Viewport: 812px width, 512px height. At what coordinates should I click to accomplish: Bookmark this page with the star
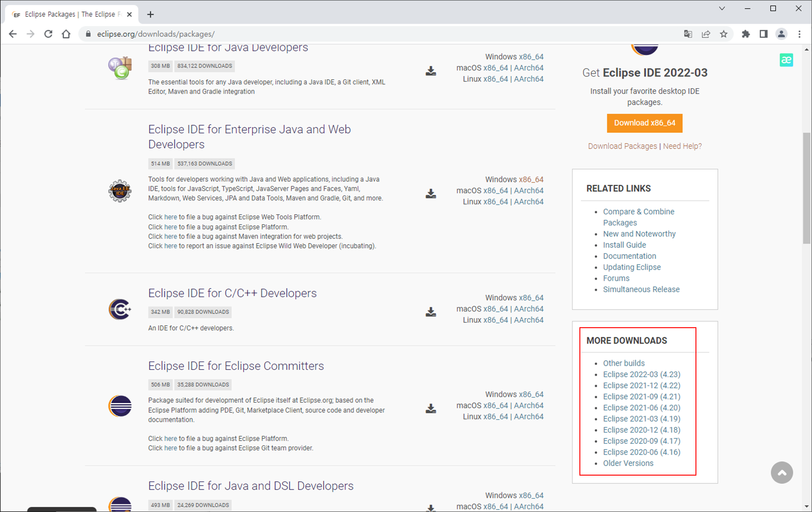724,34
